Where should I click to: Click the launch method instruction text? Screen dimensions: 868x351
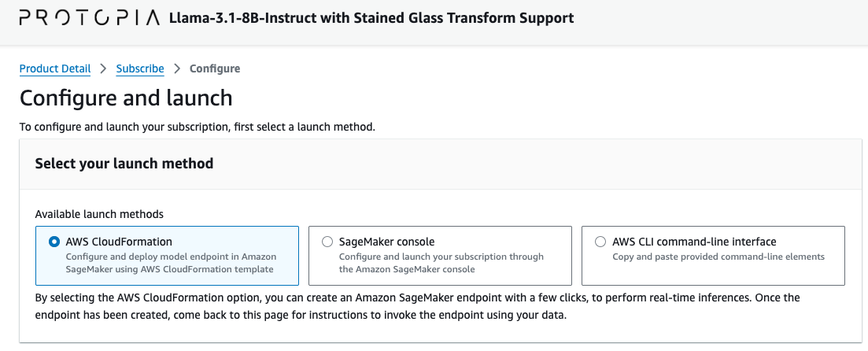click(x=197, y=127)
